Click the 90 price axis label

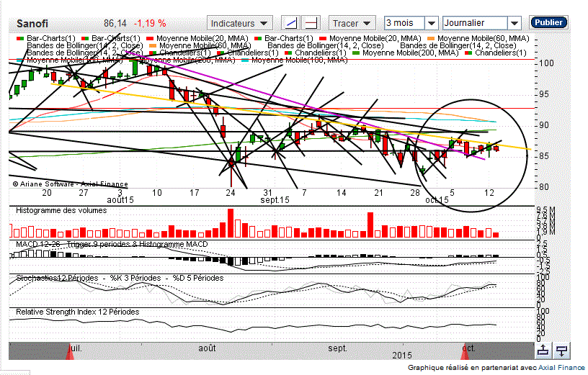[544, 125]
